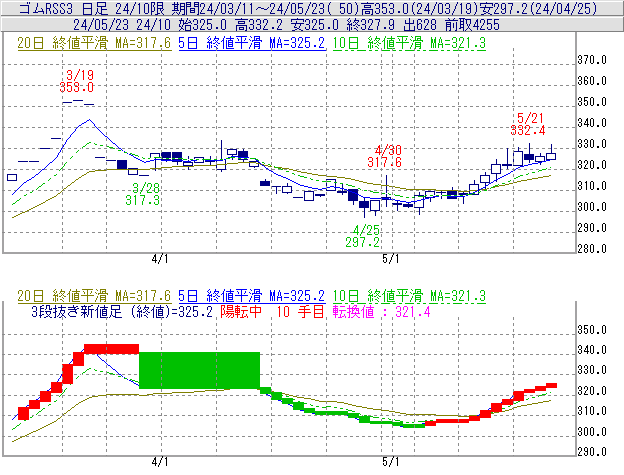The height and width of the screenshot is (475, 624).
Task: Click the large green block in the lower chart
Action: [199, 370]
